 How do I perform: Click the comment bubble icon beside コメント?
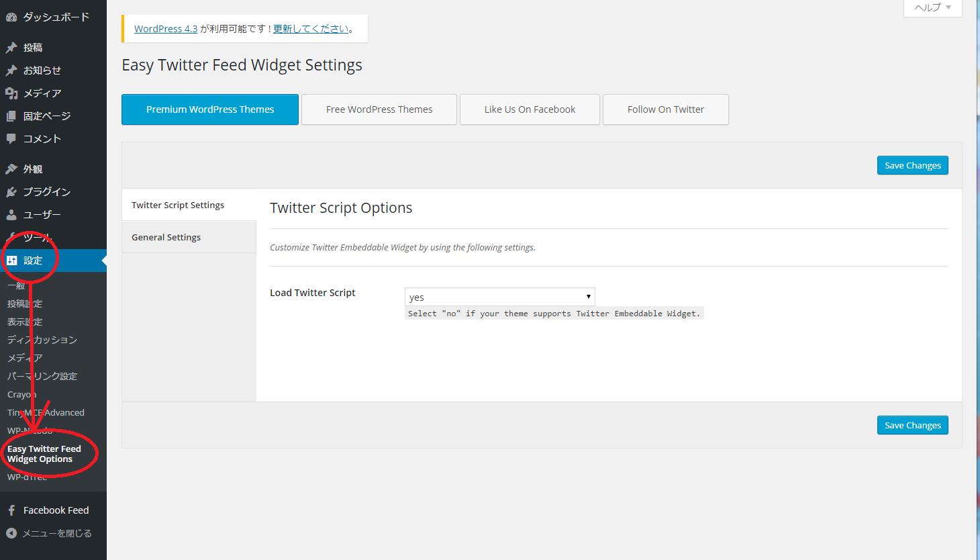11,139
